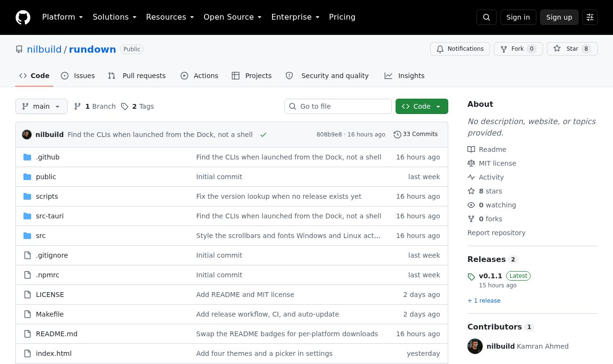
Task: Expand the Enterprise menu
Action: pyautogui.click(x=295, y=17)
